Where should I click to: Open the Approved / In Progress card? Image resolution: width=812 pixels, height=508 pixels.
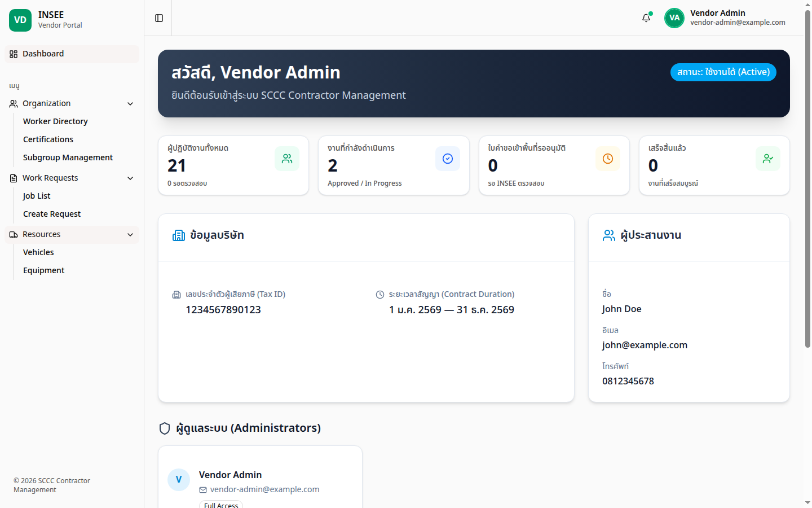click(x=394, y=165)
